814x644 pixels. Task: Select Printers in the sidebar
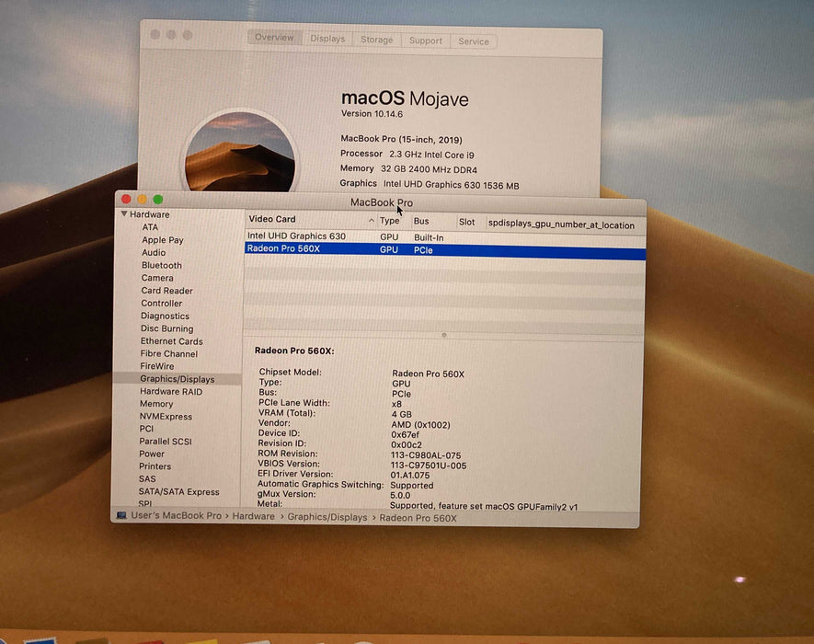click(155, 466)
